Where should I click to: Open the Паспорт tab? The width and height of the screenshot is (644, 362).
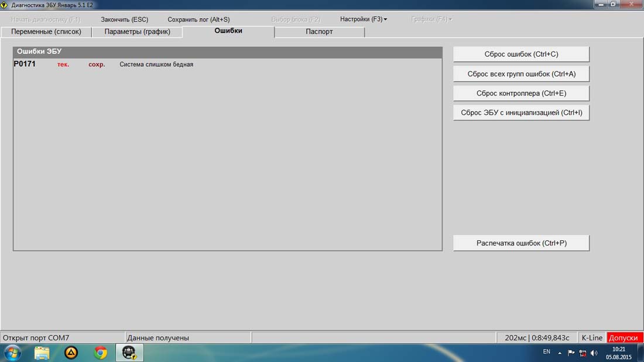[319, 32]
